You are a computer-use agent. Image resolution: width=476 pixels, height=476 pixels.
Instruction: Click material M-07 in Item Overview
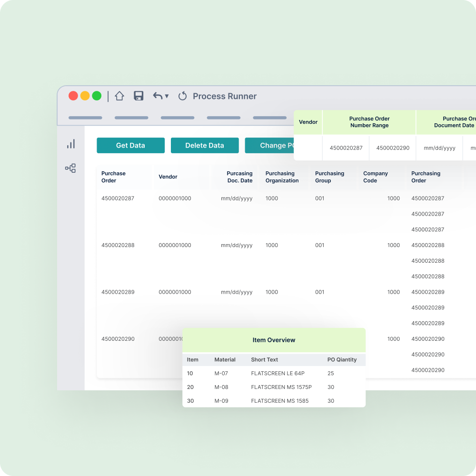(x=221, y=373)
